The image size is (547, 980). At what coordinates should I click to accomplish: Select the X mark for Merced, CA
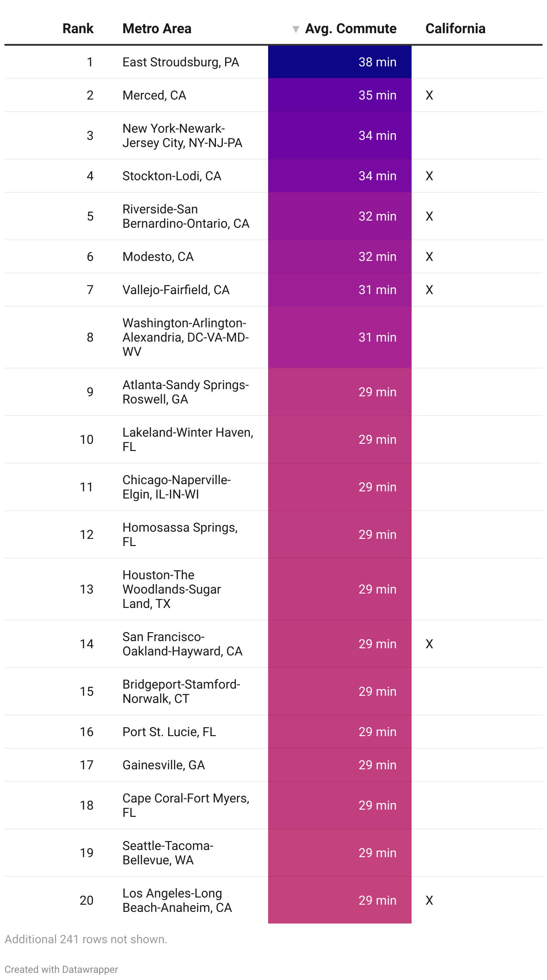pyautogui.click(x=430, y=95)
